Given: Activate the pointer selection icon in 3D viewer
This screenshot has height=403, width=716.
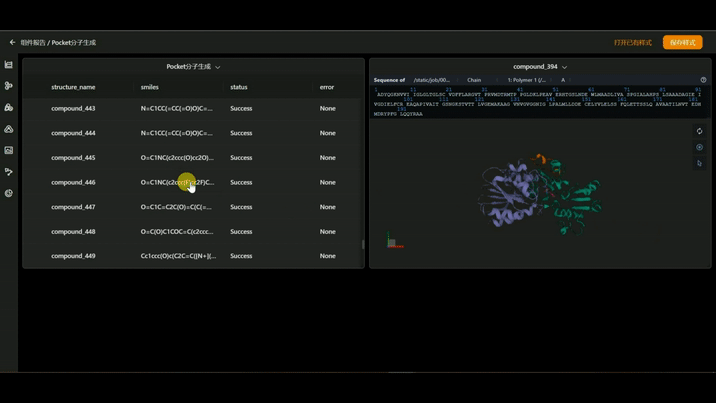Looking at the screenshot, I should (x=699, y=163).
